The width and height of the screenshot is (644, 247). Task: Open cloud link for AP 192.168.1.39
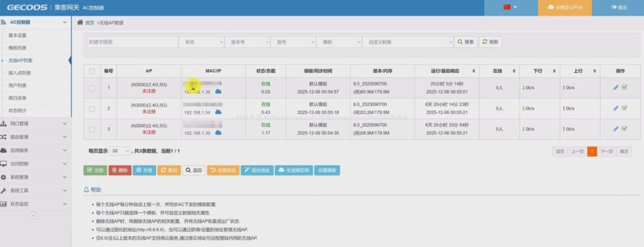[218, 133]
